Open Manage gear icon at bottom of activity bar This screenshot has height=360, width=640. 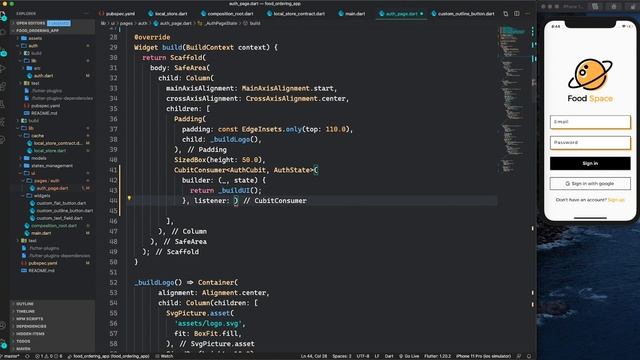coord(3,344)
